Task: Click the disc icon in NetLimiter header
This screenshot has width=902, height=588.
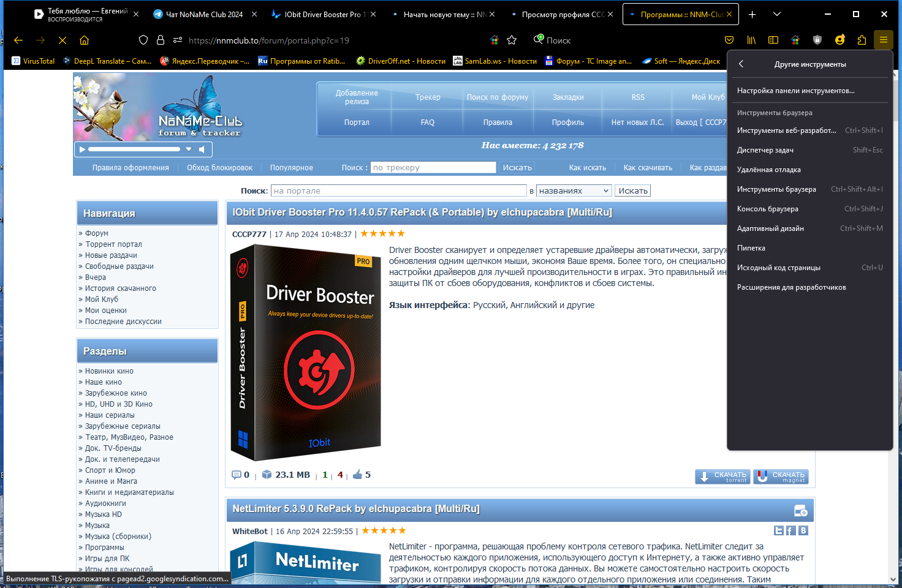Action: point(801,510)
